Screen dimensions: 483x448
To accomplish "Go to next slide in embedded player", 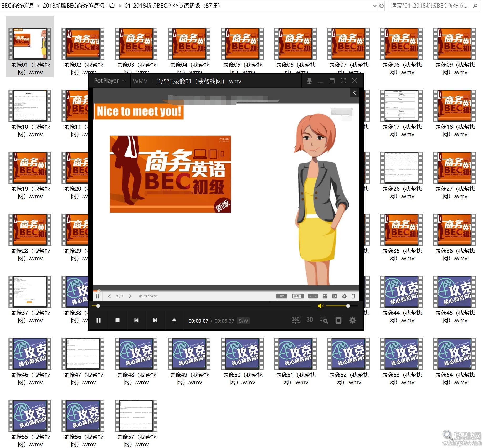I will coord(130,296).
